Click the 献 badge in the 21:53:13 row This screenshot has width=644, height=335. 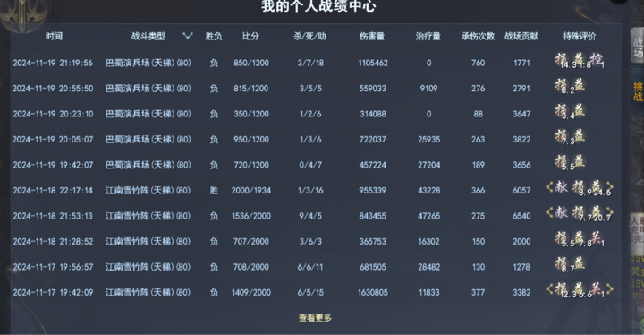click(x=562, y=213)
